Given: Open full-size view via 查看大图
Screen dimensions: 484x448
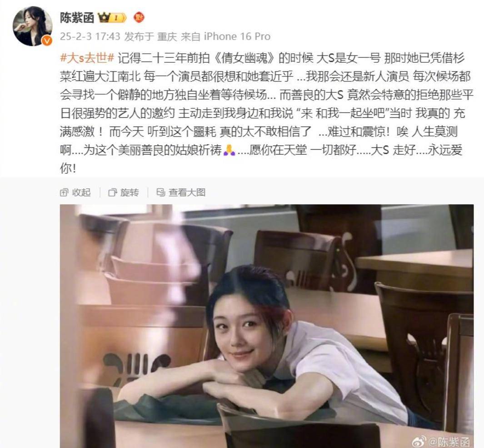Looking at the screenshot, I should click(181, 192).
